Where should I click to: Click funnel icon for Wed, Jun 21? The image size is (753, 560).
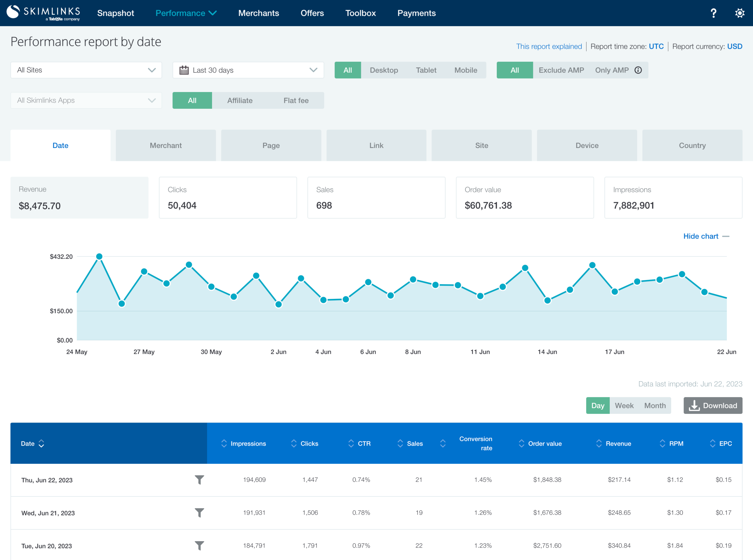click(199, 513)
